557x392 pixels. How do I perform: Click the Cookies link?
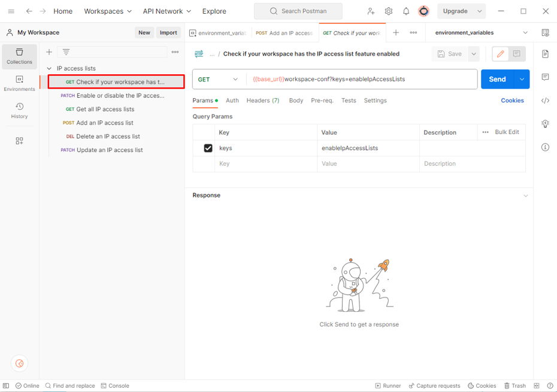(x=512, y=101)
